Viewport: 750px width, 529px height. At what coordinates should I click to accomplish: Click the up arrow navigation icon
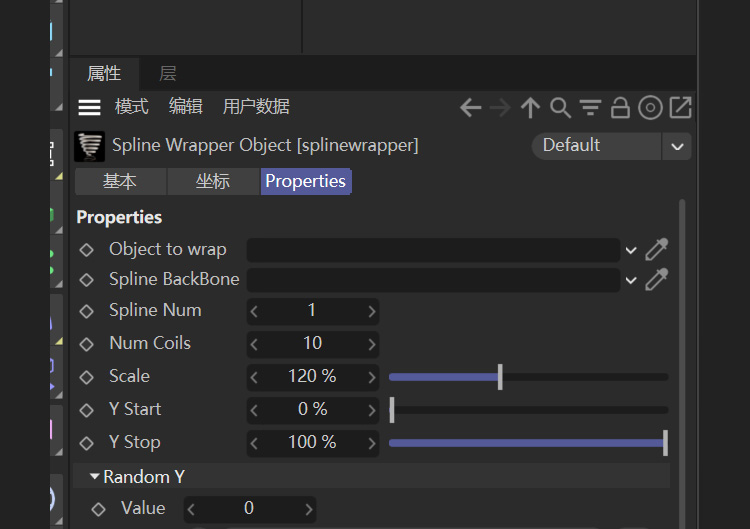pyautogui.click(x=530, y=108)
